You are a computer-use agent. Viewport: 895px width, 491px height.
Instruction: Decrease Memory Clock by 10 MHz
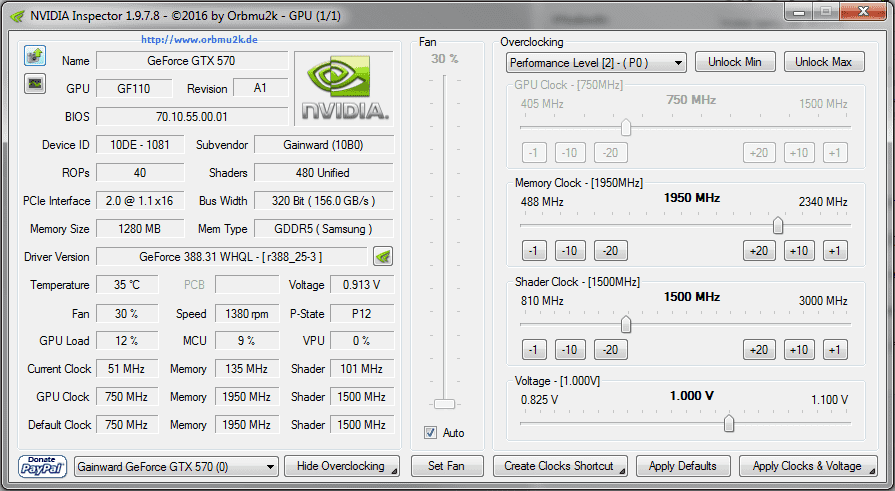click(x=570, y=251)
